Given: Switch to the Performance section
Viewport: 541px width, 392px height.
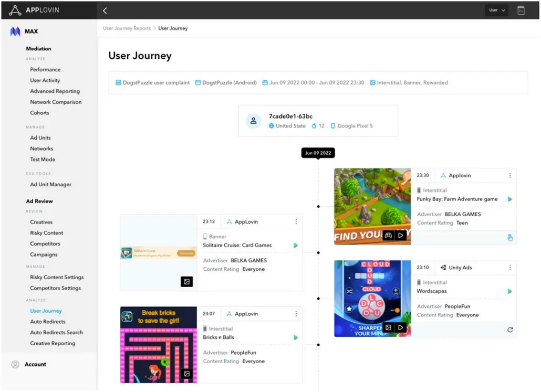Looking at the screenshot, I should point(45,69).
